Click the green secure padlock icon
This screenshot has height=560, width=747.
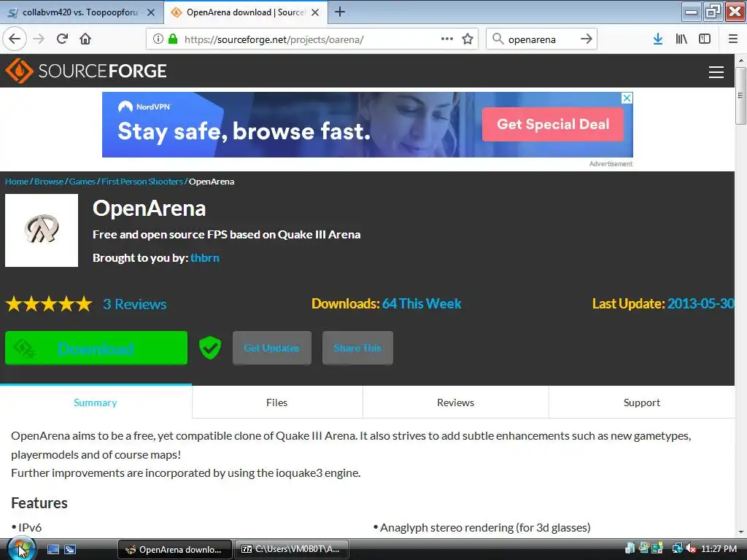[x=173, y=39]
